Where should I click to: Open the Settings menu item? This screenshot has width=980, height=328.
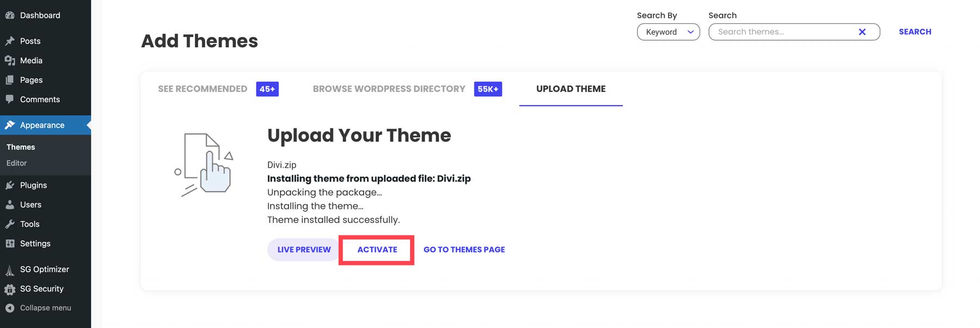pyautogui.click(x=45, y=244)
